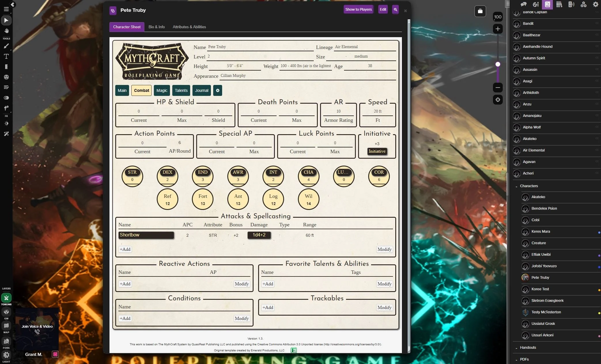Open the Jukebox speaker tab
Viewport: 601px width, 364px height.
pos(571,4)
